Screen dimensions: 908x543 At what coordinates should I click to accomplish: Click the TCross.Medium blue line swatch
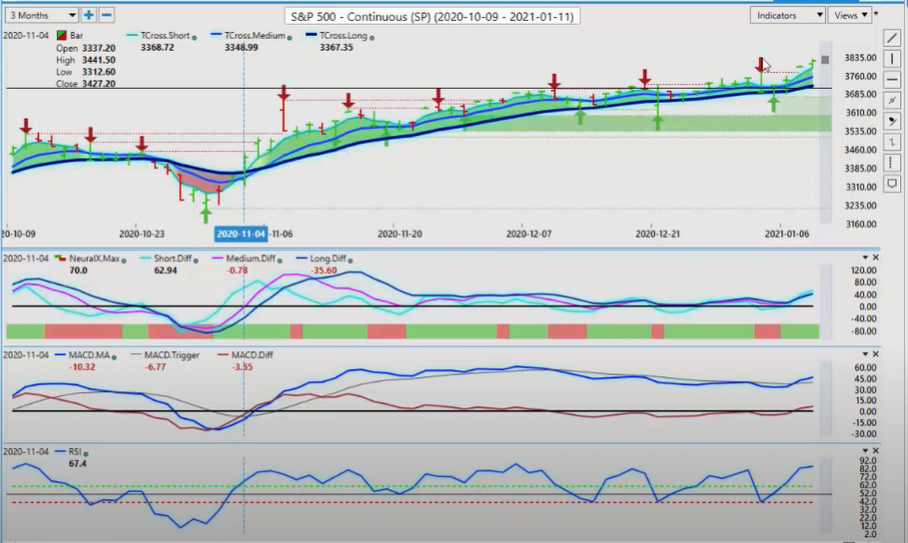[217, 36]
